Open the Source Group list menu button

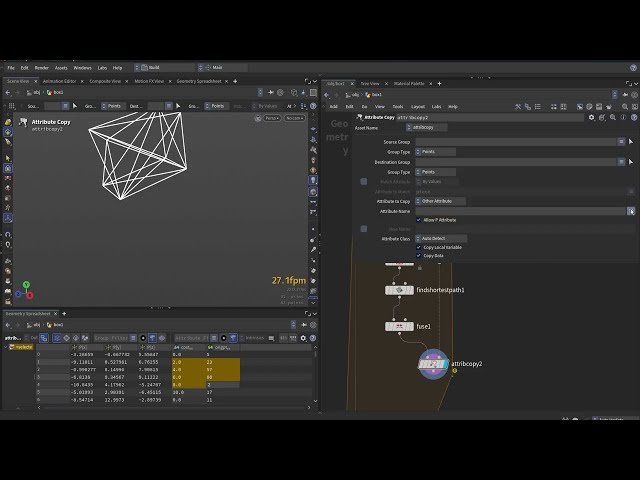click(621, 142)
